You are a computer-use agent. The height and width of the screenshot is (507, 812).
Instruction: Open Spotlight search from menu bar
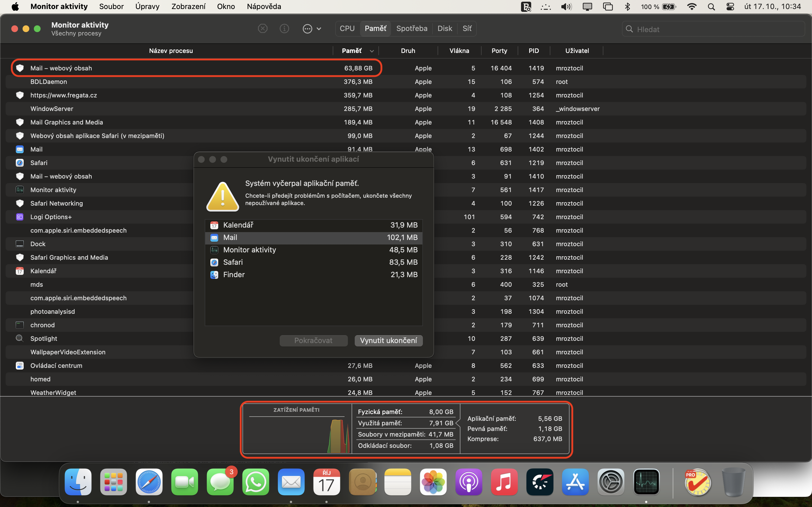point(711,6)
